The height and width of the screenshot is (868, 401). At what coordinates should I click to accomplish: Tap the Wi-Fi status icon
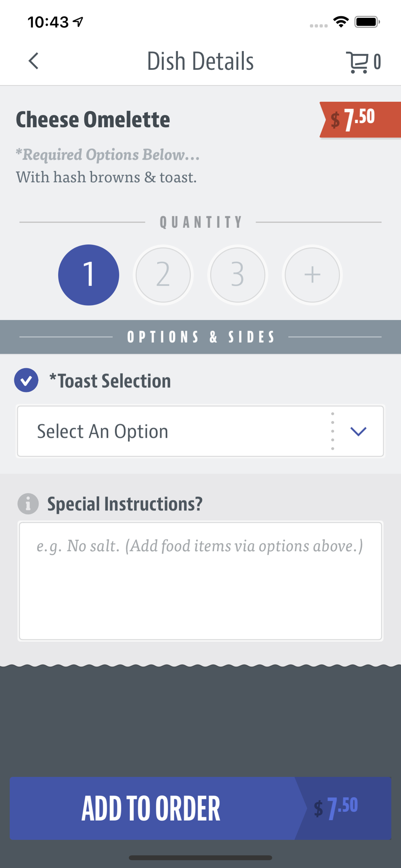341,22
